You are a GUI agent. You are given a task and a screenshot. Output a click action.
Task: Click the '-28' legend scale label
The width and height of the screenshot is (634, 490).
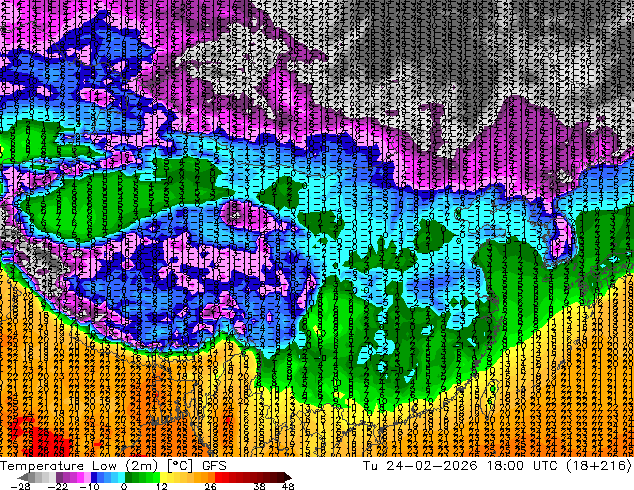coord(20,486)
